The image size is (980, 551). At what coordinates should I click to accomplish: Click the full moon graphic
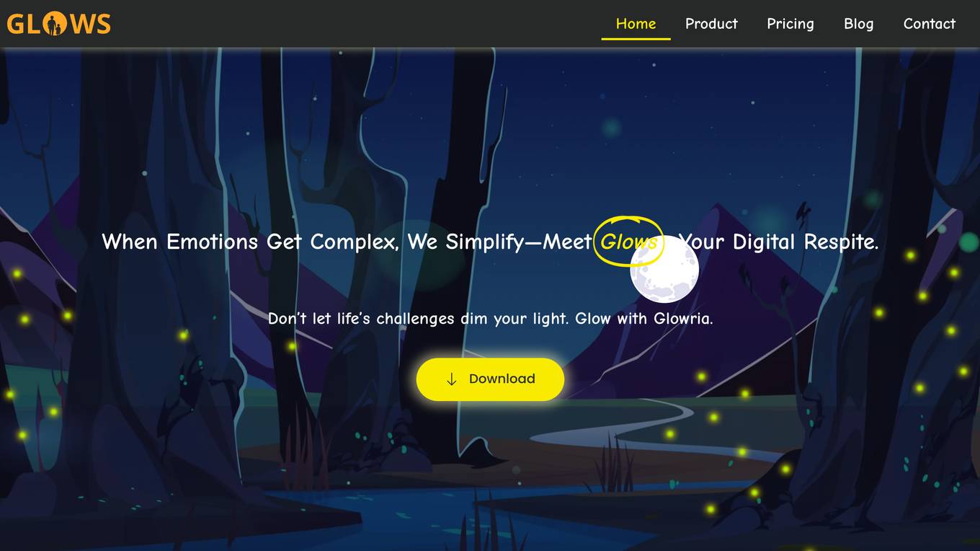click(x=664, y=270)
